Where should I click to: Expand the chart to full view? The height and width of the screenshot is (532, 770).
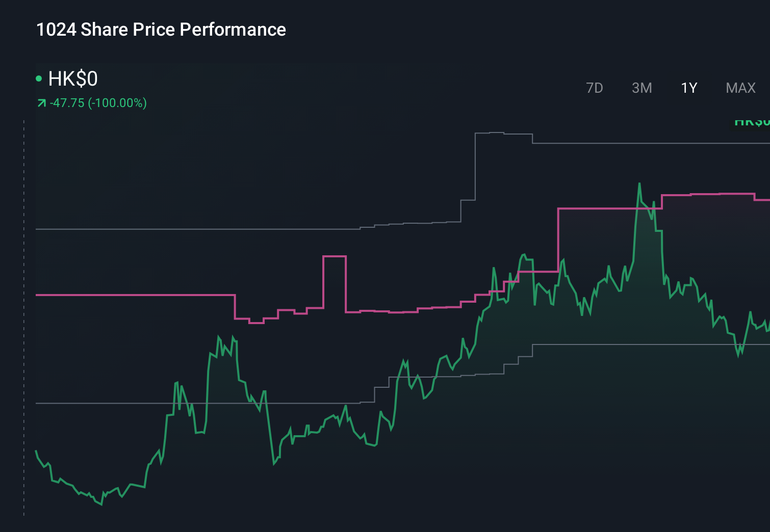[x=740, y=88]
